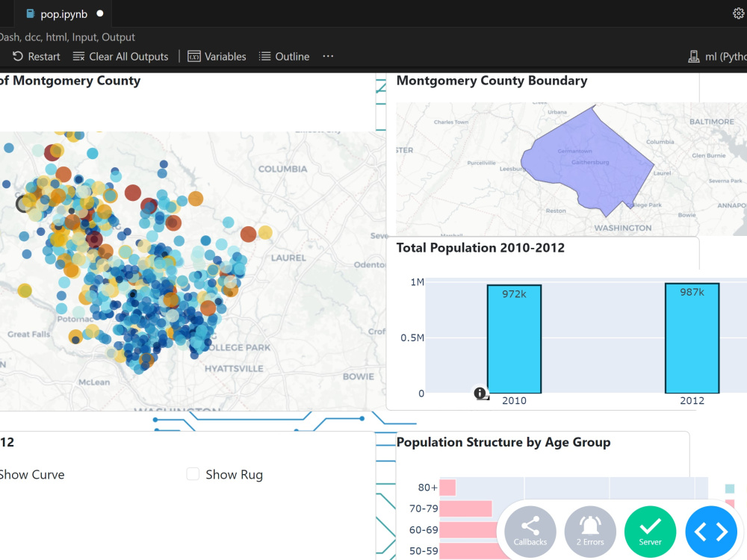
Task: Click the green Server status button
Action: (x=651, y=532)
